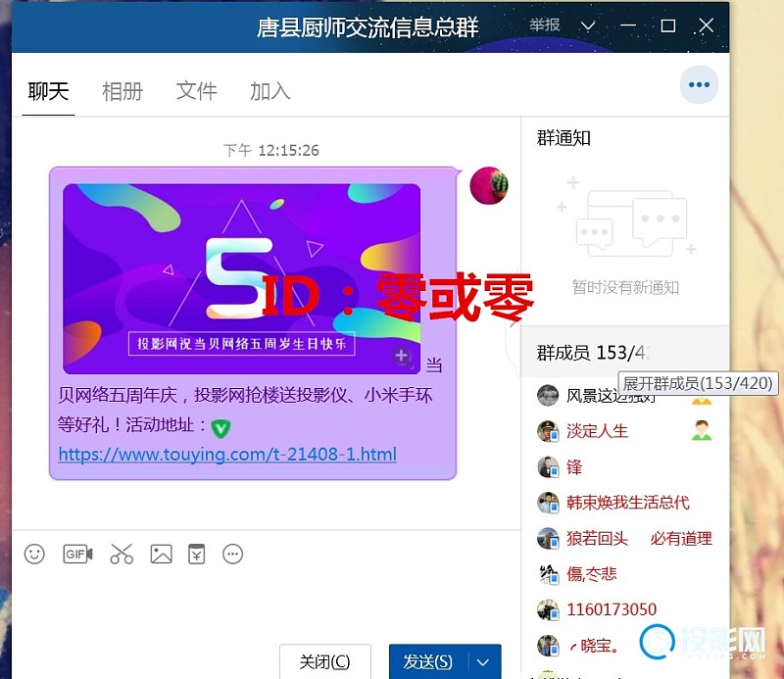Select member name 晓宝。
784x679 pixels.
pyautogui.click(x=595, y=646)
